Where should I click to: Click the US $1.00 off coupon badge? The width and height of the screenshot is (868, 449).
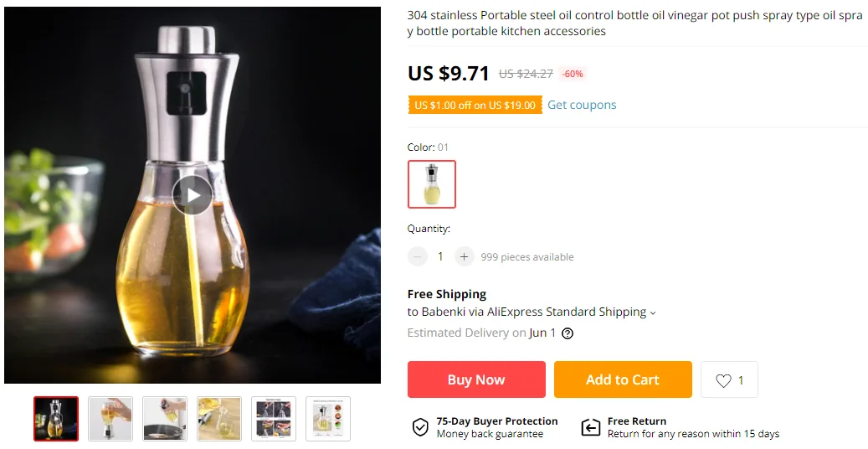[x=475, y=106]
